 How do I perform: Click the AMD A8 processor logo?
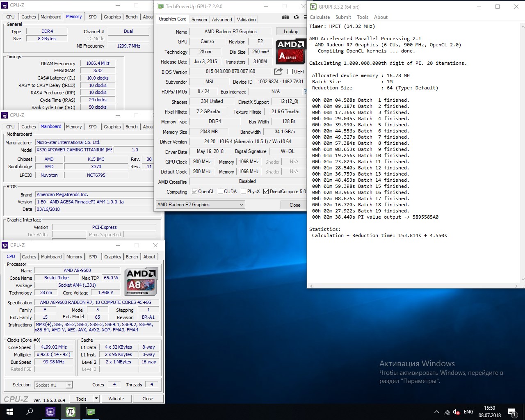[141, 281]
